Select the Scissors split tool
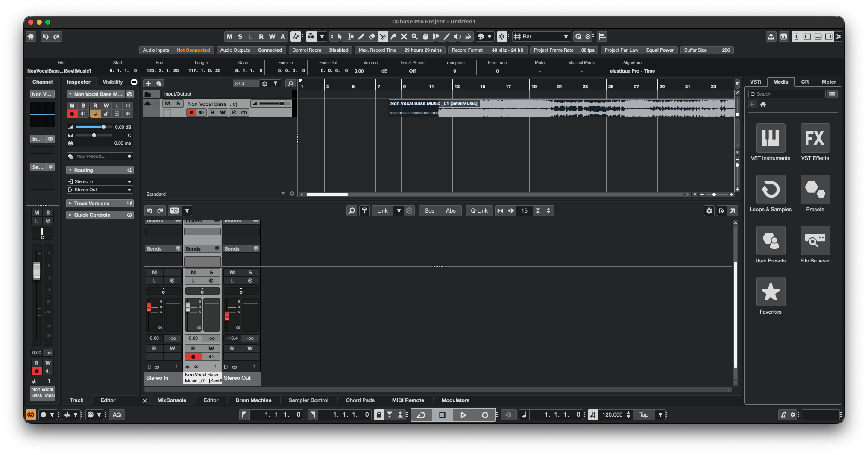This screenshot has width=868, height=455. pyautogui.click(x=382, y=37)
